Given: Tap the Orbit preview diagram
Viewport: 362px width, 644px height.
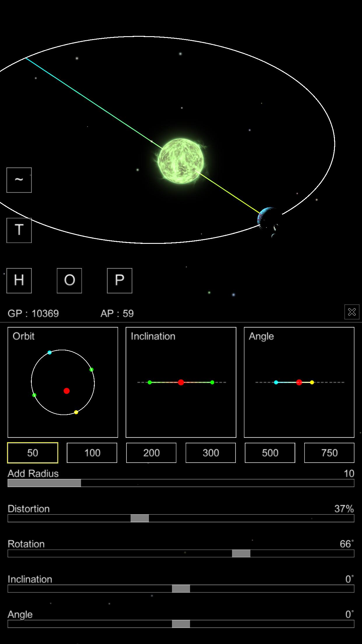Looking at the screenshot, I should click(x=63, y=382).
